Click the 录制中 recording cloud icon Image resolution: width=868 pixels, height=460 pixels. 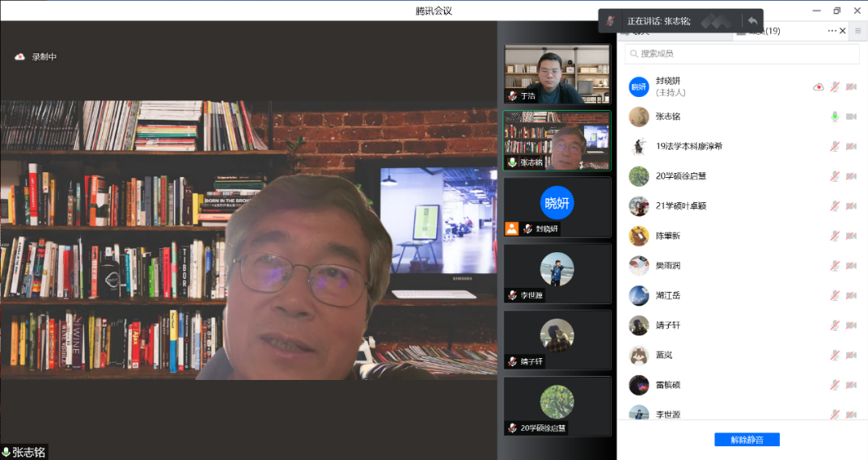coord(20,57)
